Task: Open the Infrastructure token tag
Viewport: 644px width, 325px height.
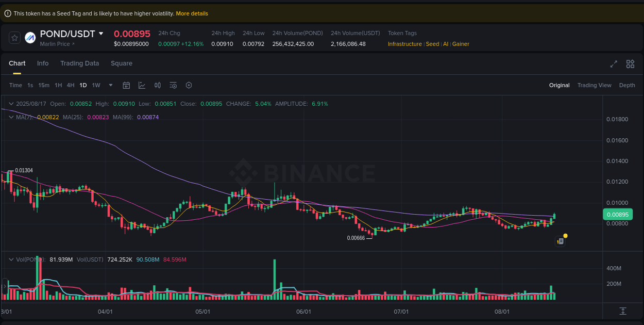Action: tap(405, 44)
